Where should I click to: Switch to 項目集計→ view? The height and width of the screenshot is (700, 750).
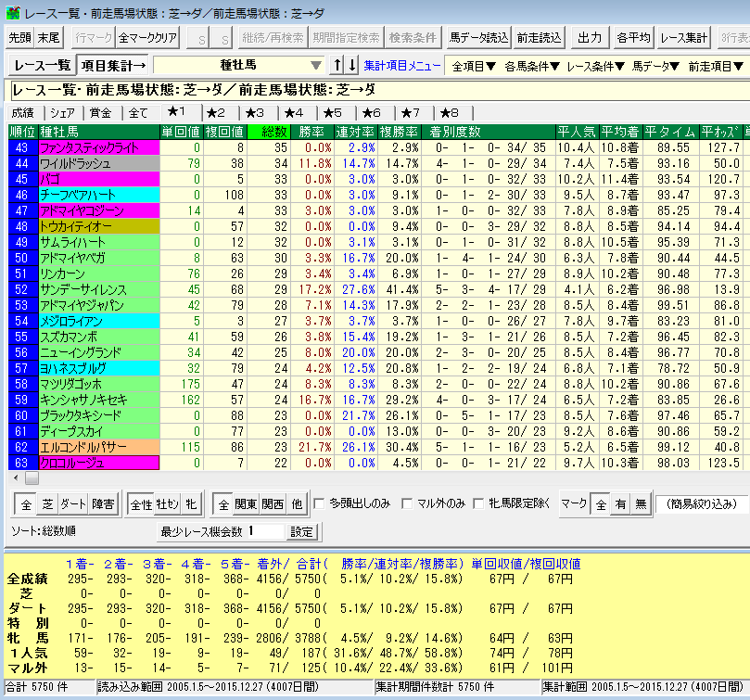(113, 65)
